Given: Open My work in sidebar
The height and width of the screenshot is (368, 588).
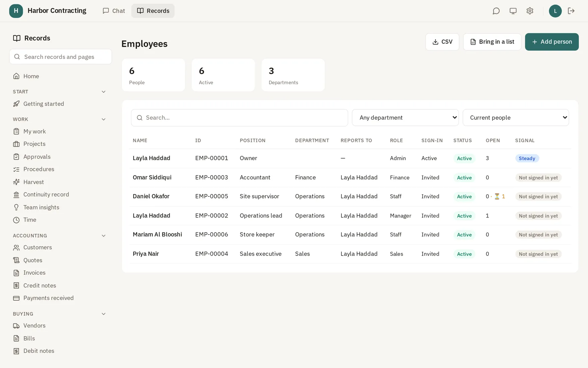Looking at the screenshot, I should click(x=60, y=131).
